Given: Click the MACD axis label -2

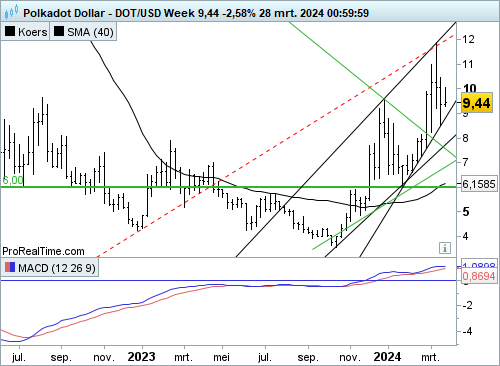Looking at the screenshot, I should point(467,305).
